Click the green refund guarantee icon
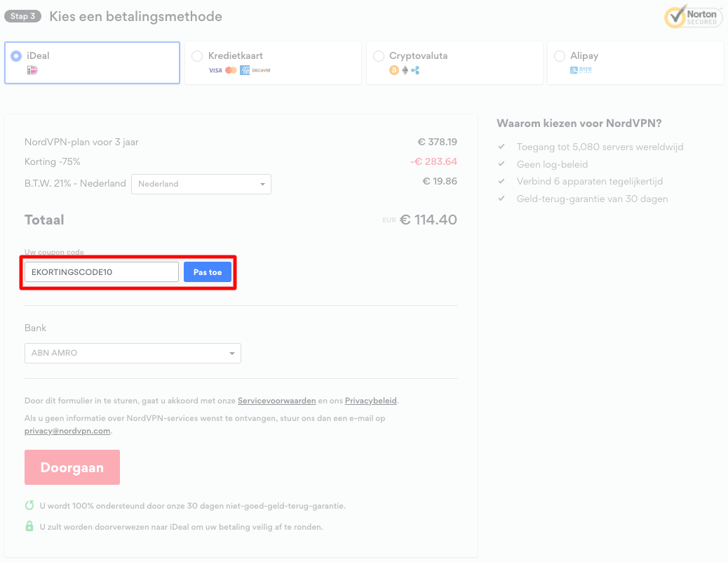 coord(29,505)
